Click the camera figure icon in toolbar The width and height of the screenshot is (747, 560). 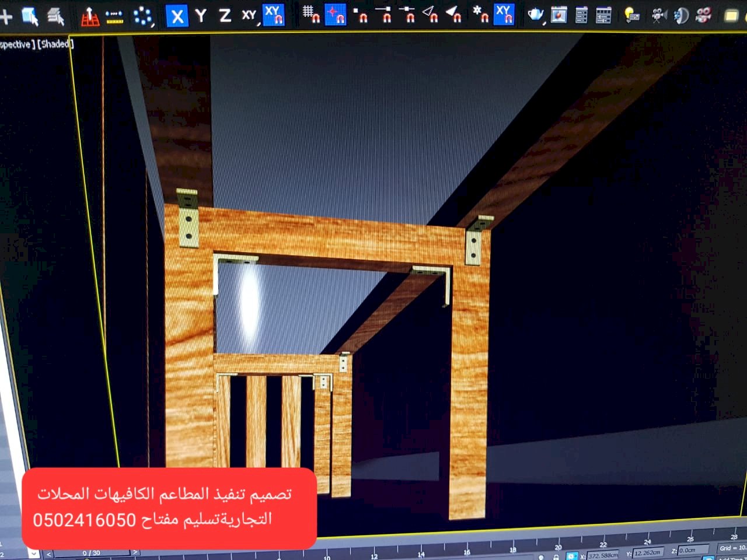[658, 15]
